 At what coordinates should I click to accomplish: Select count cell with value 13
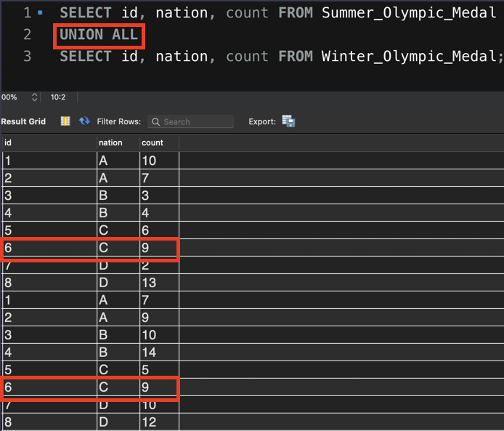click(x=160, y=283)
